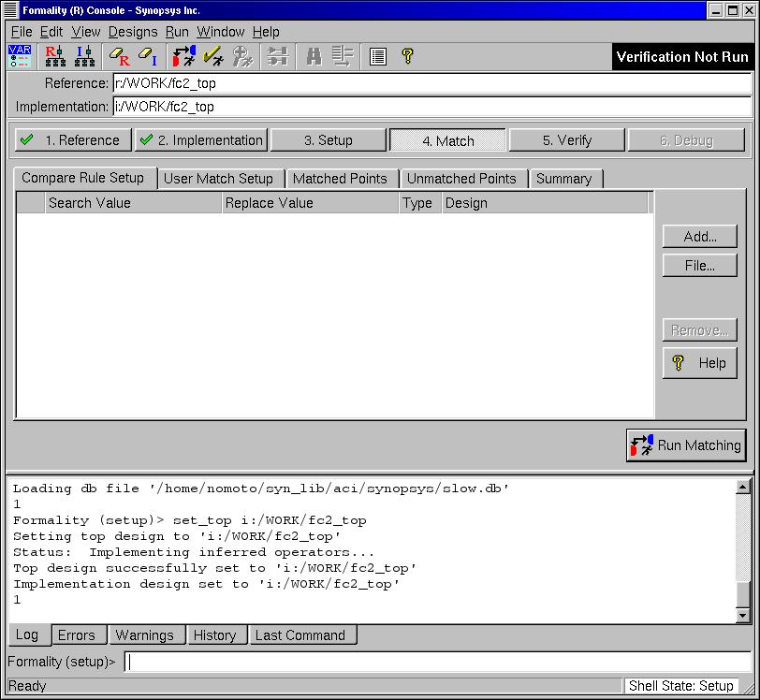Screen dimensions: 760x700
Task: Go to step 1. Reference
Action: [x=73, y=140]
